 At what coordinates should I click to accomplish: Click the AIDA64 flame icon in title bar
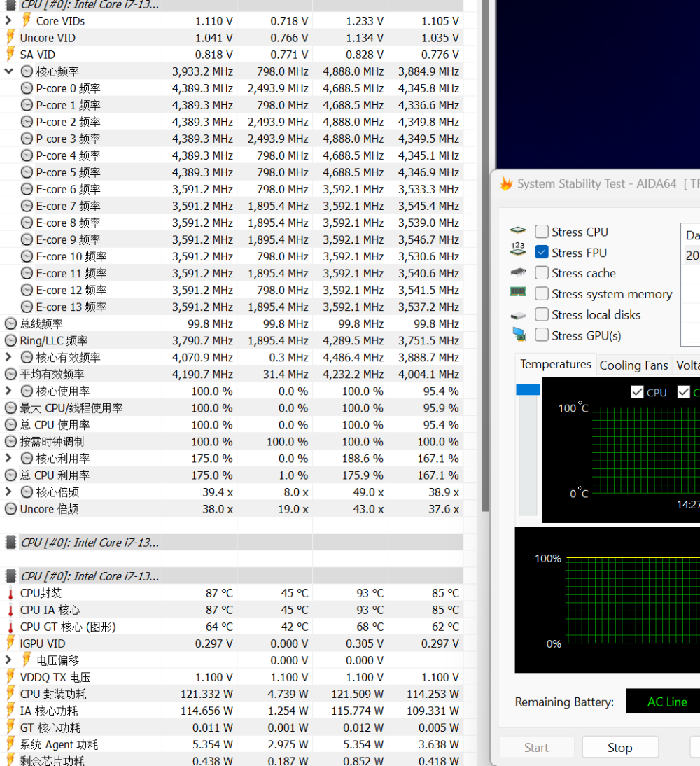pos(506,183)
